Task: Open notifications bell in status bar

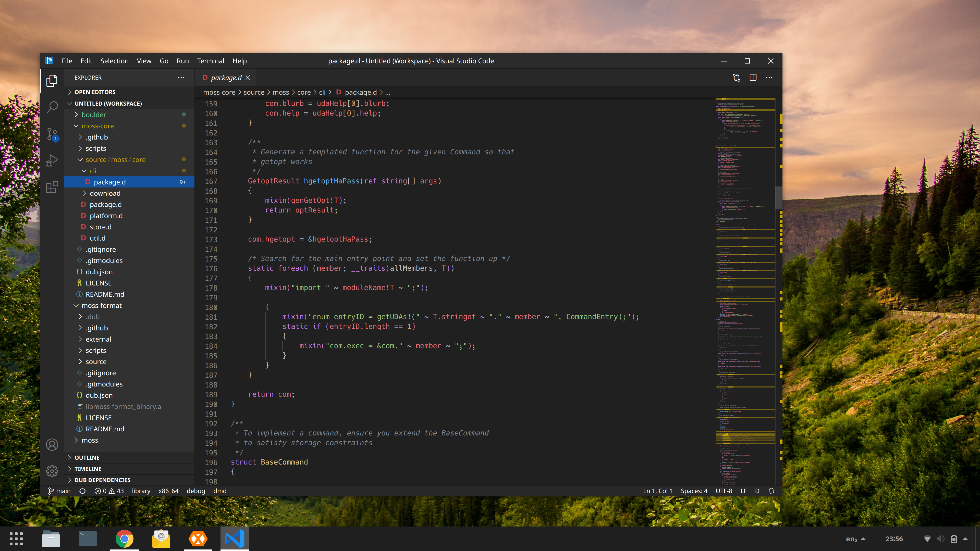Action: pyautogui.click(x=771, y=491)
